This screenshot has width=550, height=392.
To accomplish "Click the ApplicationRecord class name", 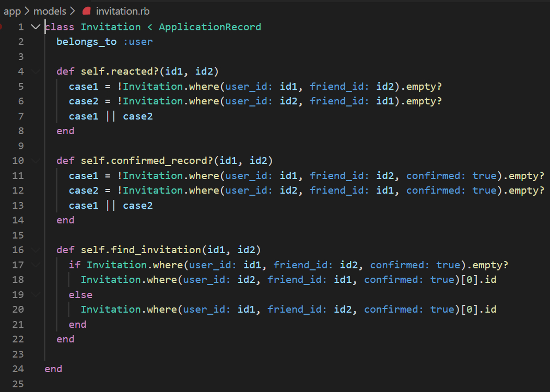I will point(209,27).
